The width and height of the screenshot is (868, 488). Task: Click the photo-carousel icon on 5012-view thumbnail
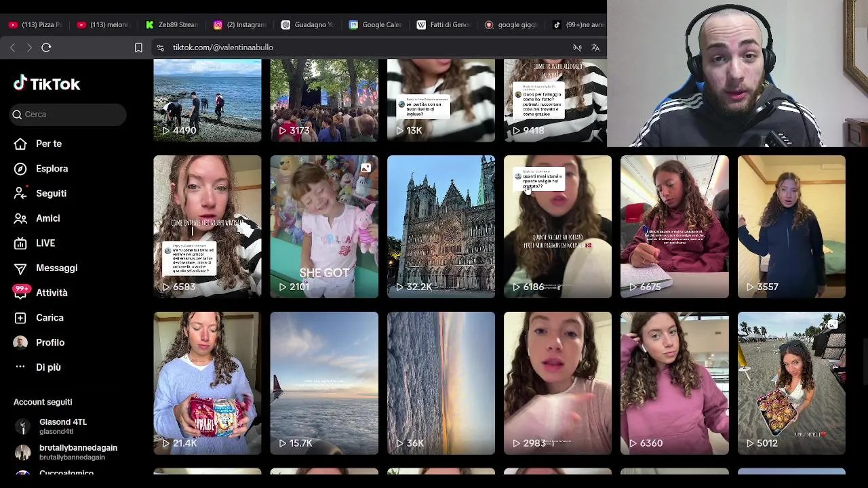pyautogui.click(x=833, y=324)
